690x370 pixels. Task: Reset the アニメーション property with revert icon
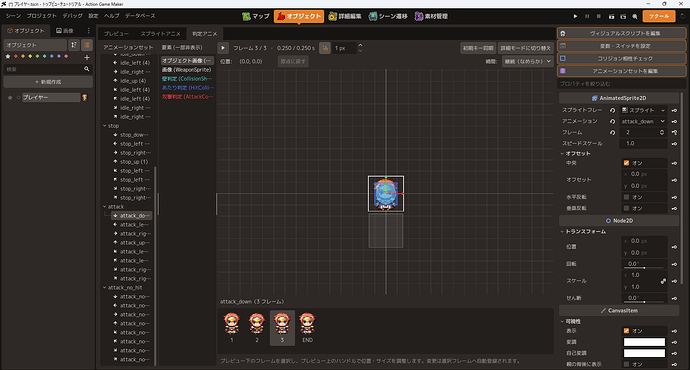[x=612, y=121]
